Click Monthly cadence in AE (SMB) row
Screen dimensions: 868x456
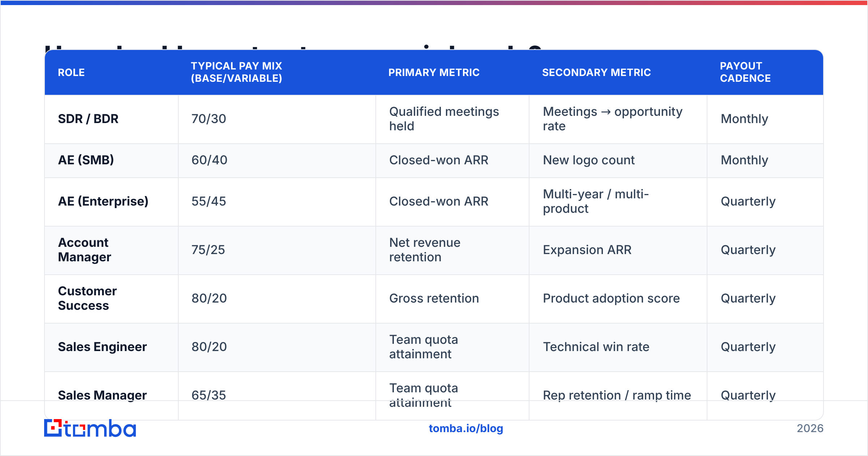tap(744, 160)
